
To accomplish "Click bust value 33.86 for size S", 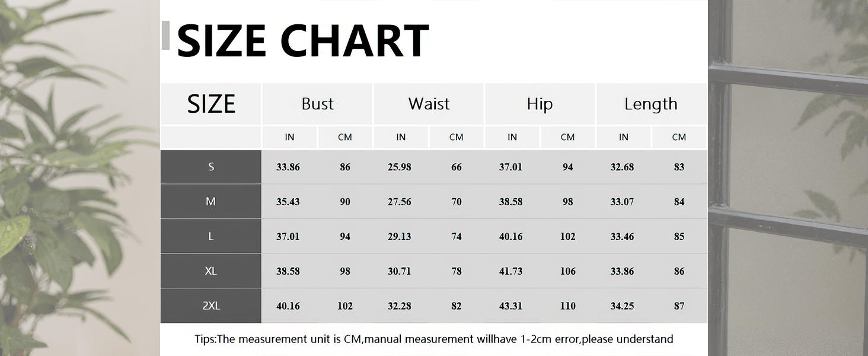I will click(x=288, y=167).
